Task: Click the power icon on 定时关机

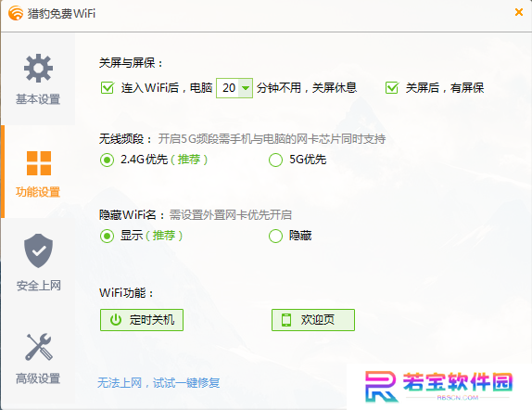Action: 116,320
